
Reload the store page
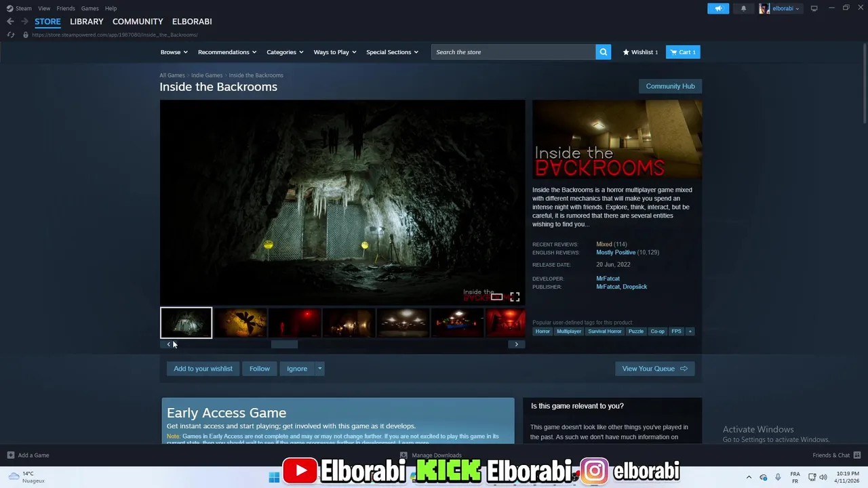click(x=11, y=35)
